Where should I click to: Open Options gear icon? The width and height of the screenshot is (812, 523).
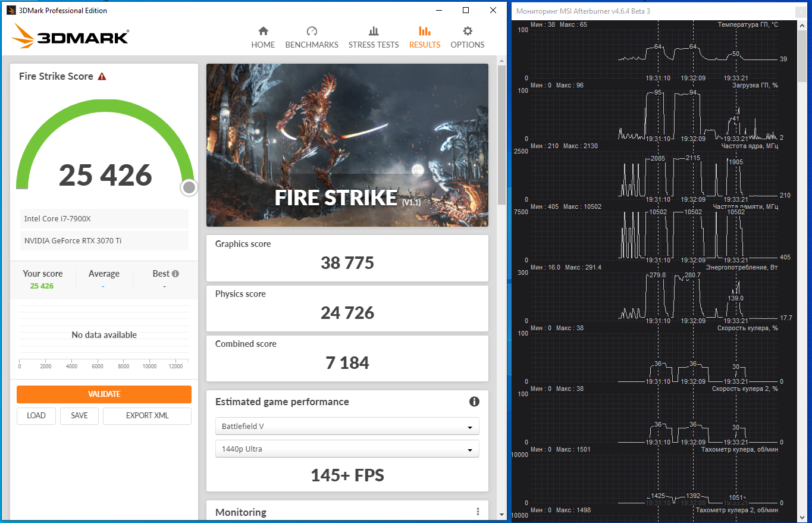(x=468, y=32)
